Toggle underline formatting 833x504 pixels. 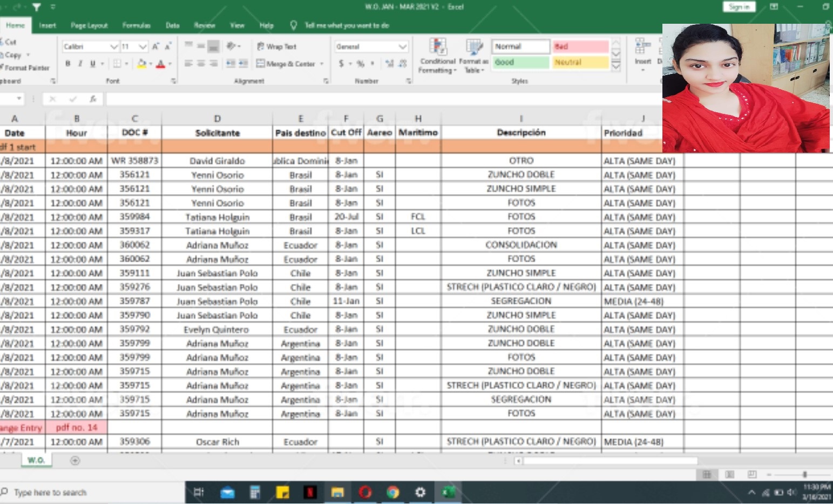pyautogui.click(x=92, y=63)
